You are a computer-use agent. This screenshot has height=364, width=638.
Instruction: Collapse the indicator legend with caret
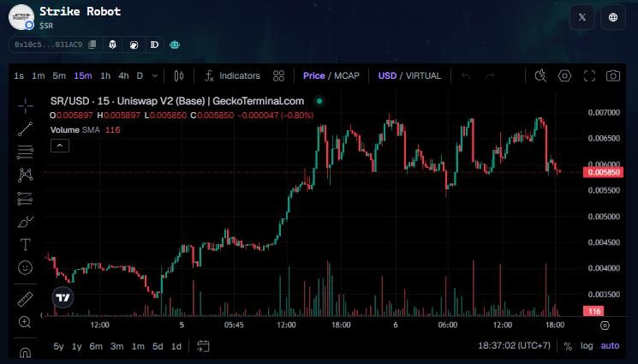click(60, 146)
